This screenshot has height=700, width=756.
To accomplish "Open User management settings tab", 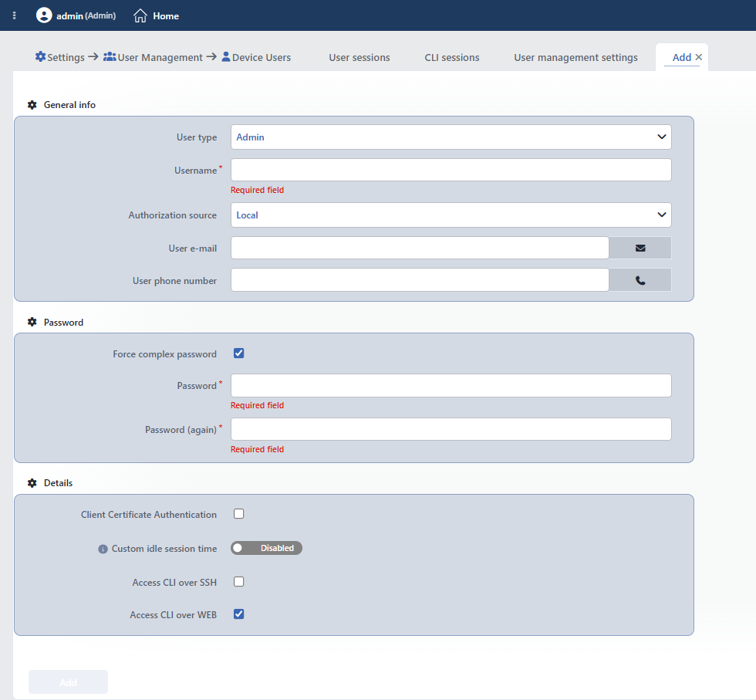I will 575,57.
